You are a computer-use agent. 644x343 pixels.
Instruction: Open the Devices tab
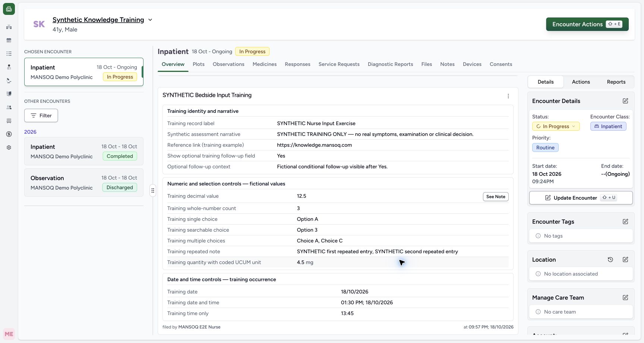click(x=472, y=64)
